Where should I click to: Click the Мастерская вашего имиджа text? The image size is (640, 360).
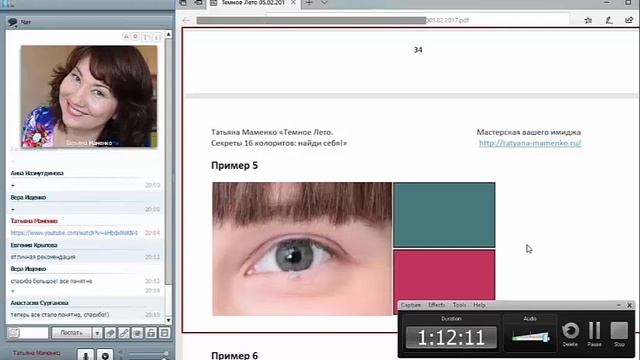click(x=529, y=132)
